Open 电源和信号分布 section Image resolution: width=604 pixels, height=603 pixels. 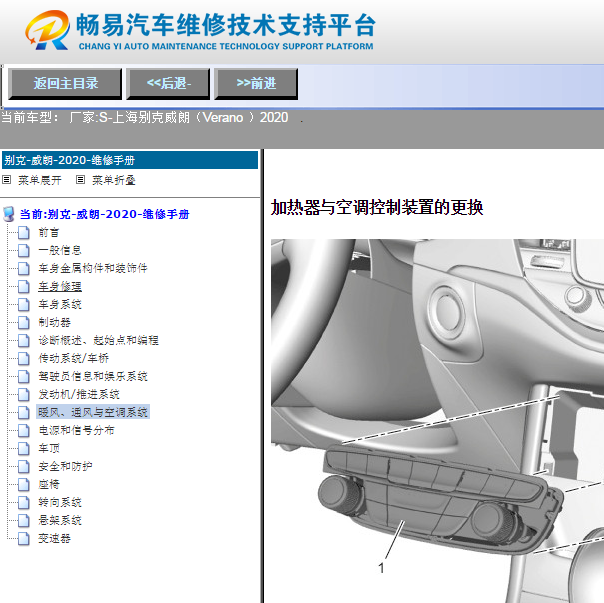coord(76,430)
